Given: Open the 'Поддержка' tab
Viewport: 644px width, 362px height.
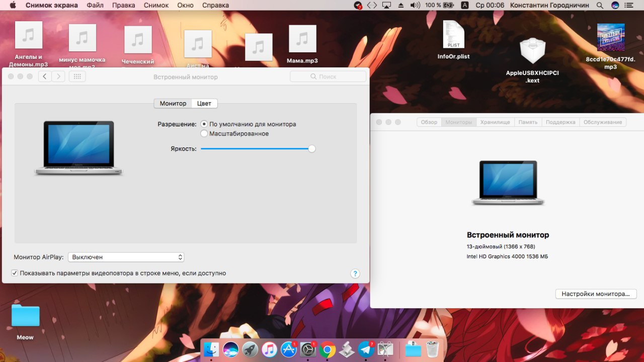Looking at the screenshot, I should (x=560, y=122).
